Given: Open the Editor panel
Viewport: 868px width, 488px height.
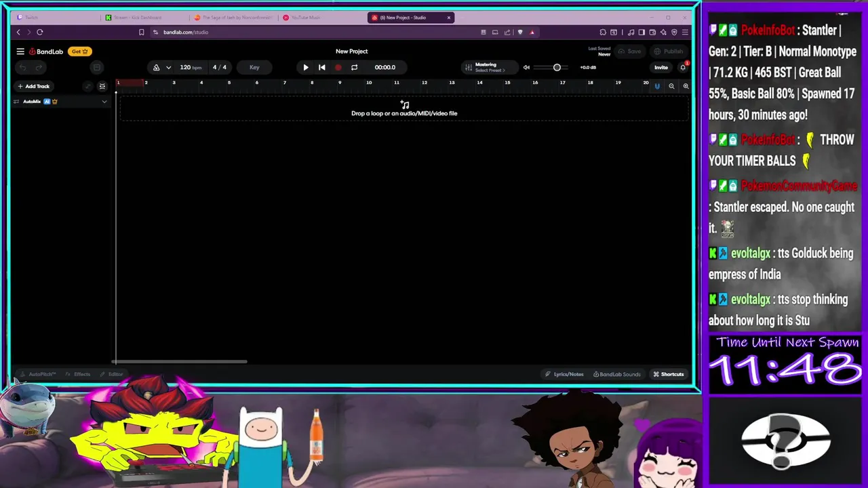Looking at the screenshot, I should (x=112, y=374).
